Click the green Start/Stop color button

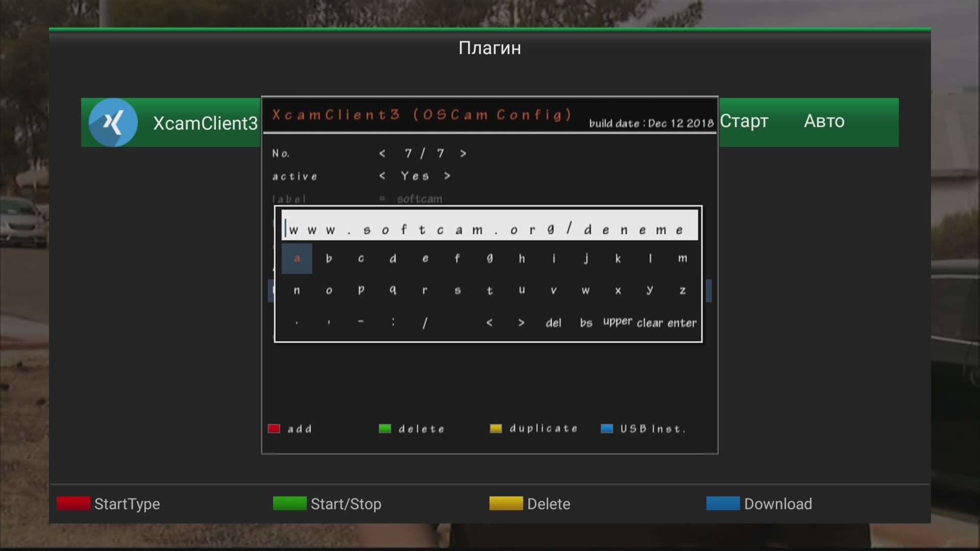pyautogui.click(x=290, y=503)
